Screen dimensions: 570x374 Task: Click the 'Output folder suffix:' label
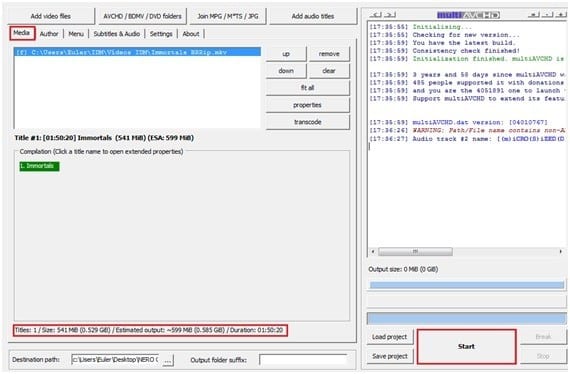coord(218,360)
